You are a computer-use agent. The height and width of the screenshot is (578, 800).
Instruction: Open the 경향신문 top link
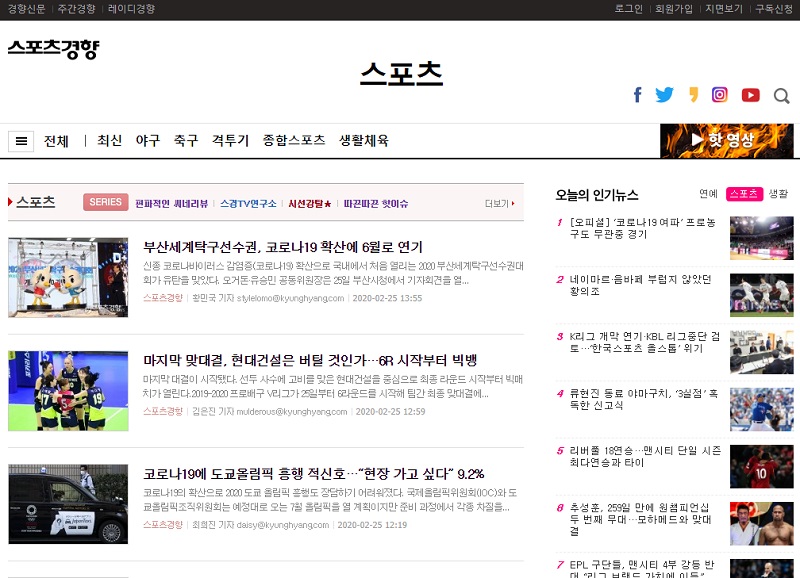27,9
